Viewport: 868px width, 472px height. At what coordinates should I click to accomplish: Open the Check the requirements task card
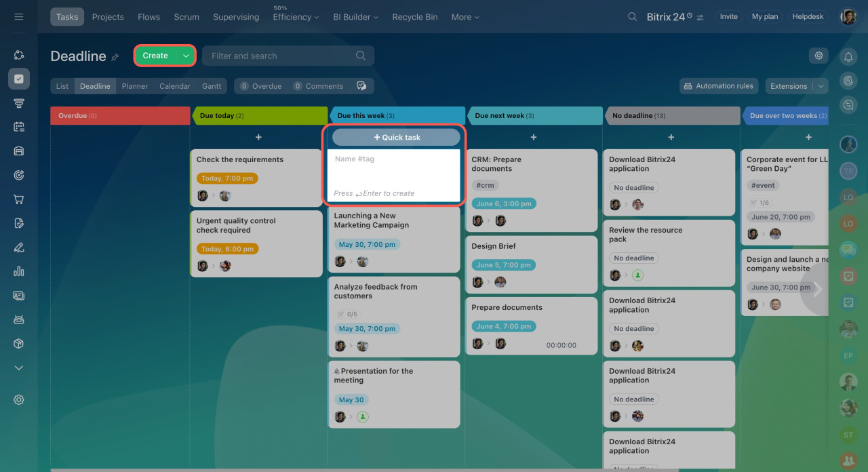click(256, 178)
